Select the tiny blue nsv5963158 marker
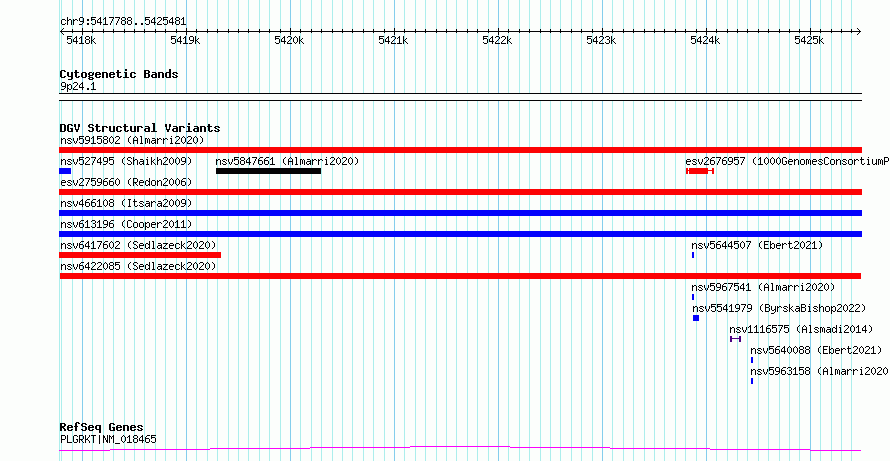Viewport: 890px width, 461px height. click(x=752, y=381)
